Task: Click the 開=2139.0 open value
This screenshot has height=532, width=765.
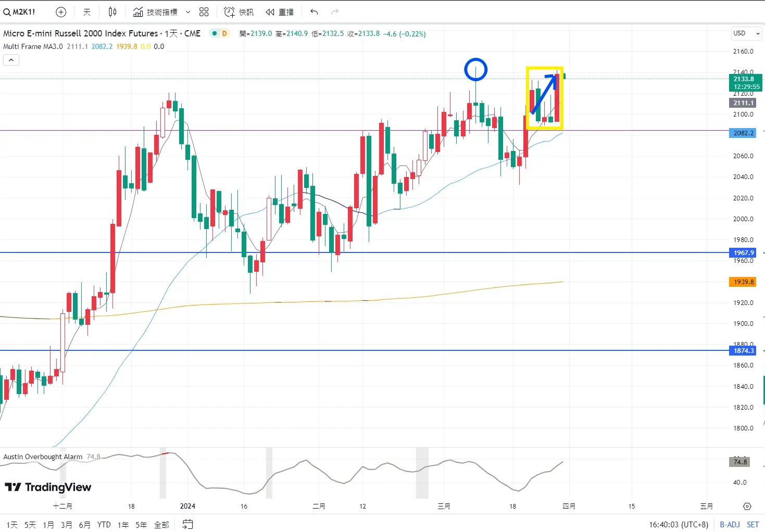Action: (256, 34)
